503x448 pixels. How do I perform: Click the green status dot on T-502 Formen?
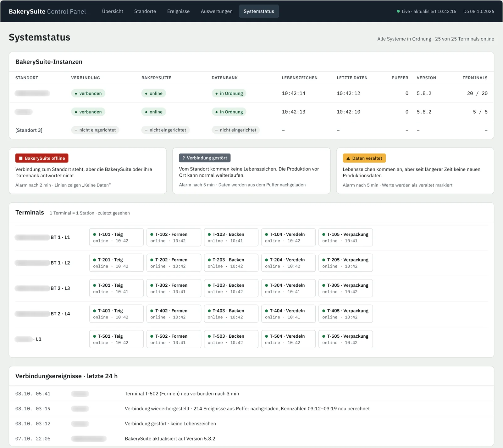click(152, 336)
